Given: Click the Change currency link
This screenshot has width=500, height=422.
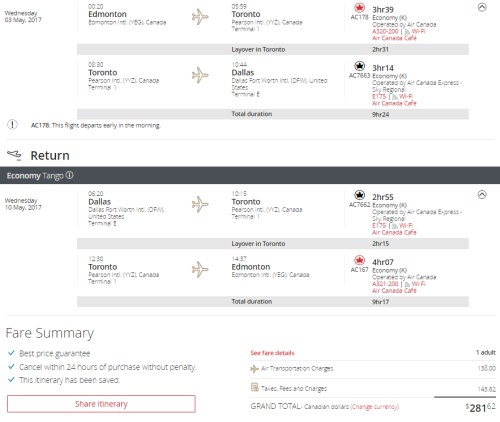Looking at the screenshot, I should click(x=375, y=407).
